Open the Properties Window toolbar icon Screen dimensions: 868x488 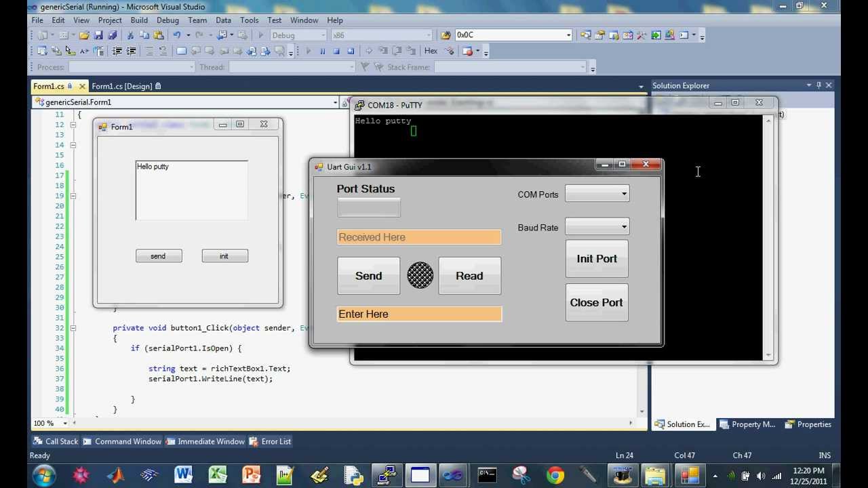[599, 35]
